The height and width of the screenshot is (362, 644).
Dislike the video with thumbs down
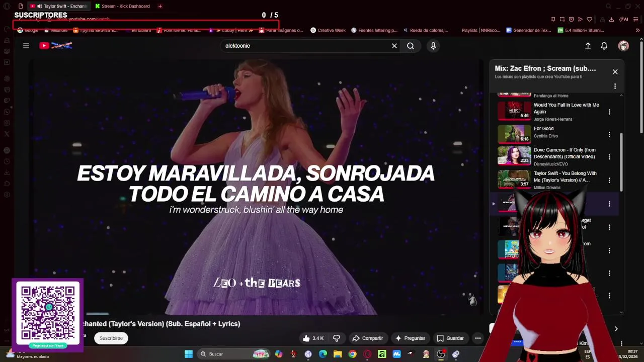click(337, 338)
